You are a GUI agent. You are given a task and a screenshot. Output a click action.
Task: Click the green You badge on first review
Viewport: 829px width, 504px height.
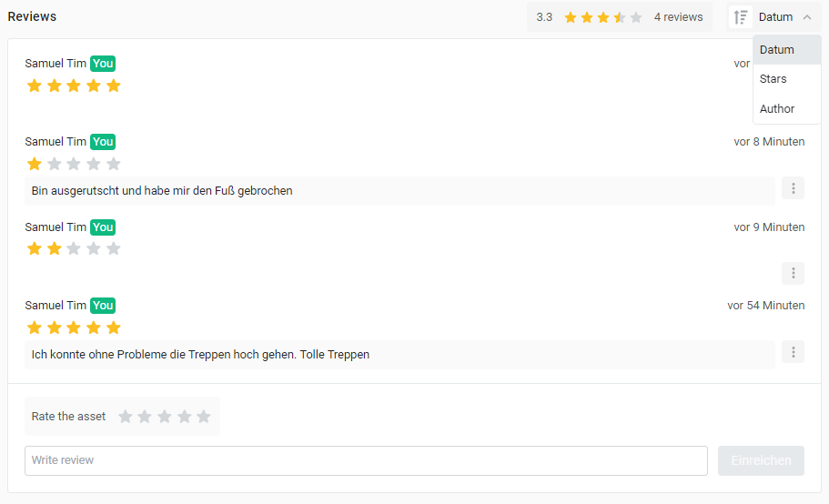pyautogui.click(x=103, y=64)
